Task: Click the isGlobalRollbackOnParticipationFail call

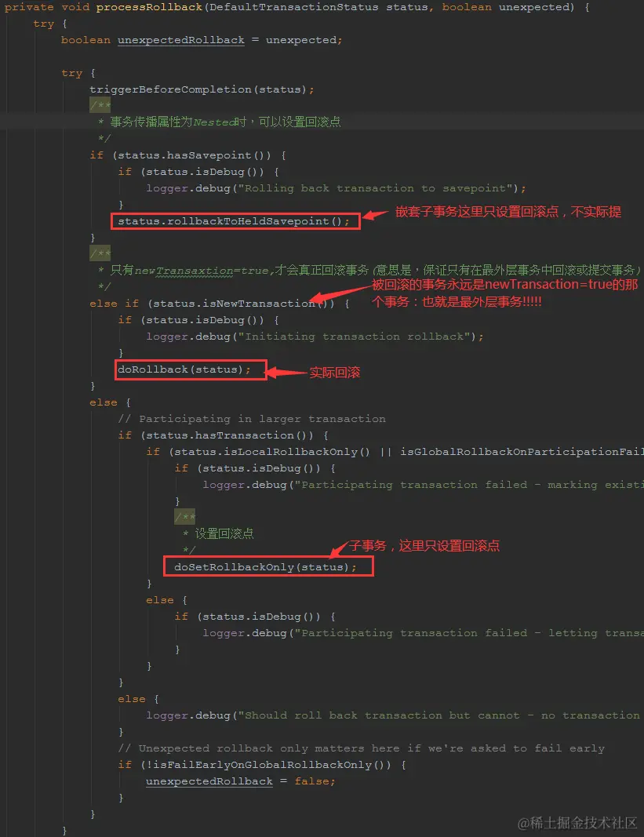Action: [522, 452]
